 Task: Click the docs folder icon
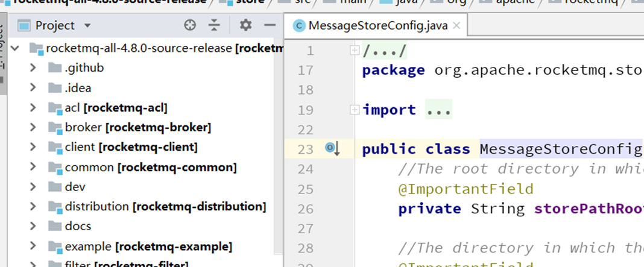[x=55, y=226]
